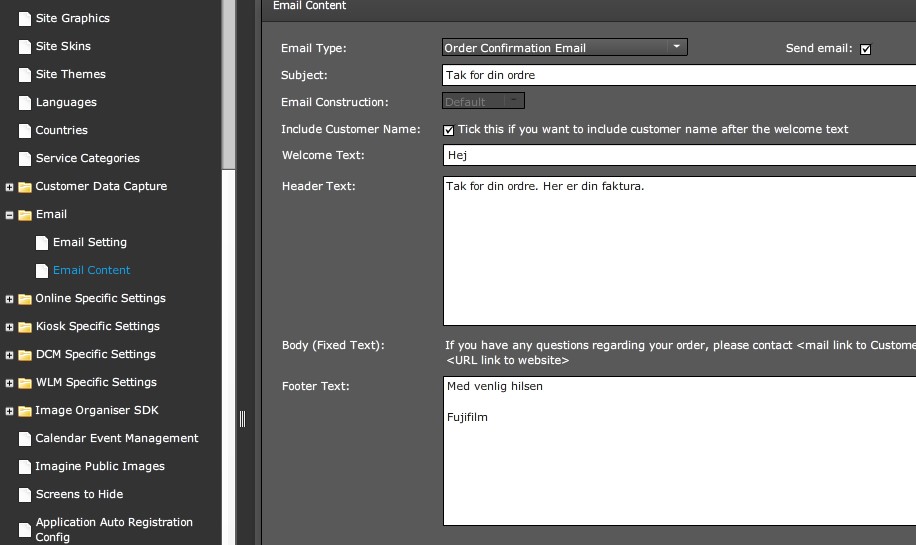Click the Kiosk Specific Settings folder icon
916x545 pixels.
coord(25,327)
